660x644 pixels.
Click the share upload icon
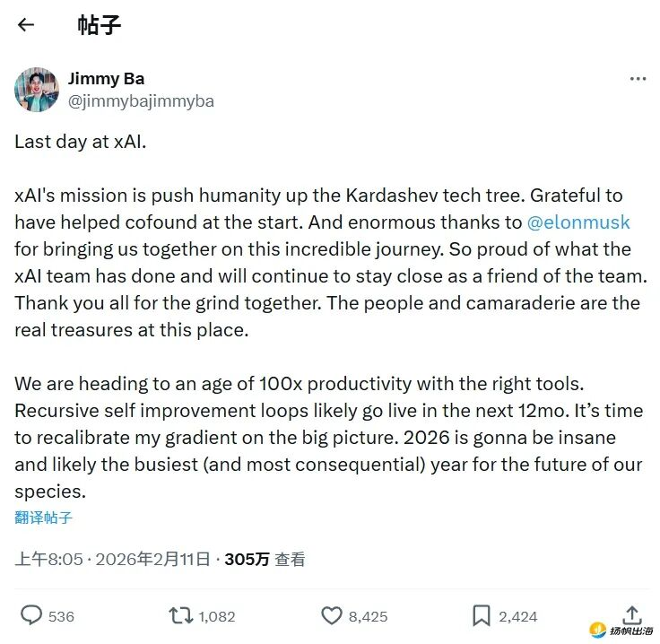(632, 614)
